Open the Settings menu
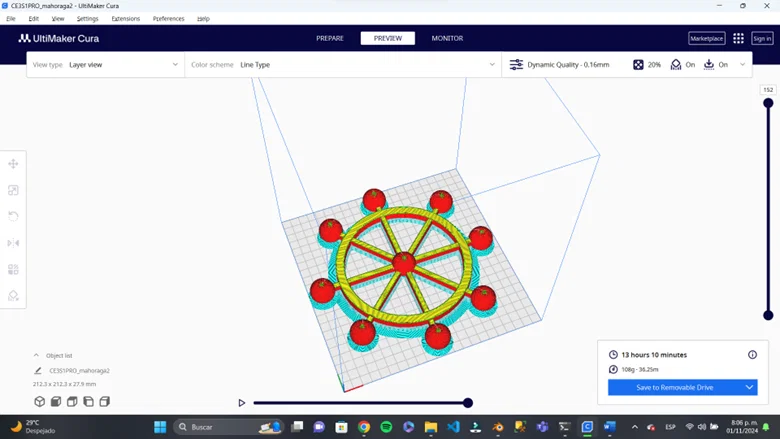 [88, 18]
